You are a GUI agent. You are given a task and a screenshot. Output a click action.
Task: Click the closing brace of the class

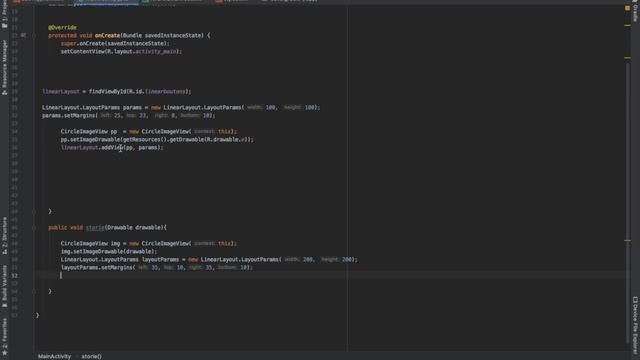pyautogui.click(x=38, y=315)
